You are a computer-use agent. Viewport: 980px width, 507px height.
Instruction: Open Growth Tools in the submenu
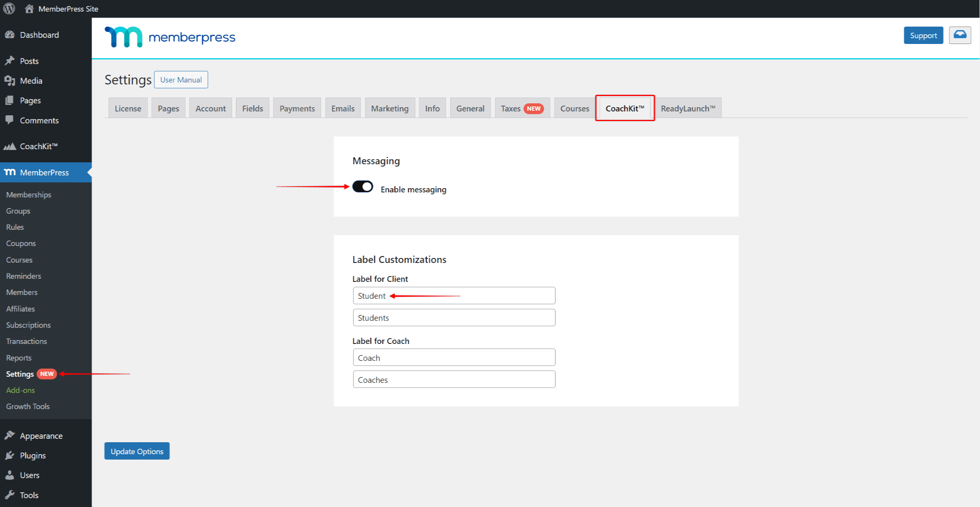click(28, 406)
